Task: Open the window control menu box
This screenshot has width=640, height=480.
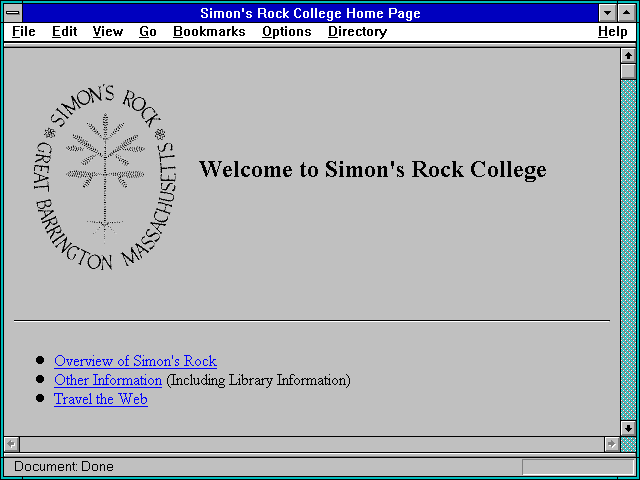Action: 13,13
